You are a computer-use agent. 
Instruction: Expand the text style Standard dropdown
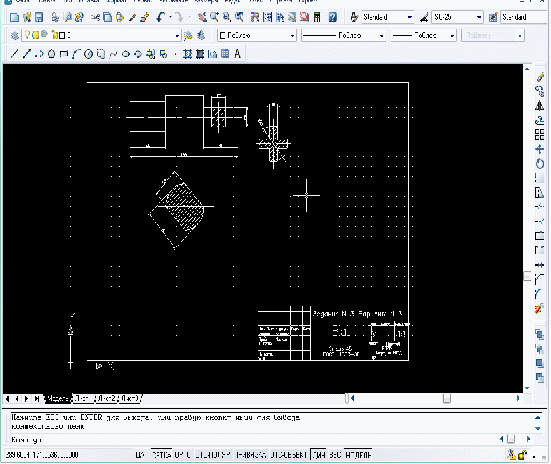388,17
